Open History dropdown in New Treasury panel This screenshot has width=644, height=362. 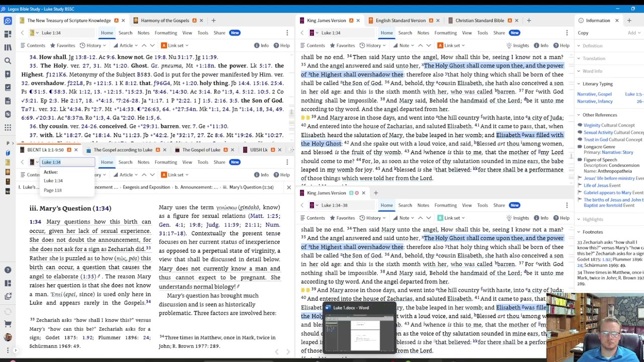click(x=93, y=45)
